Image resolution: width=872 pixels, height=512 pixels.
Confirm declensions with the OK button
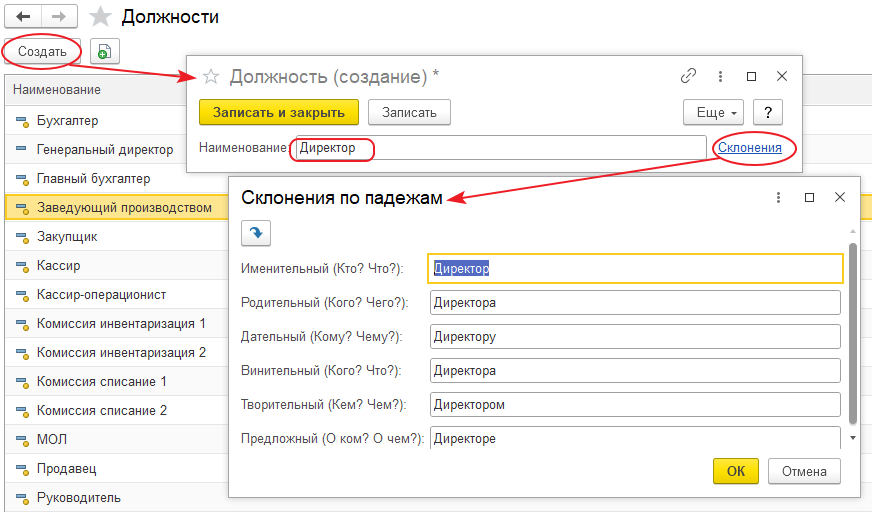pyautogui.click(x=735, y=471)
